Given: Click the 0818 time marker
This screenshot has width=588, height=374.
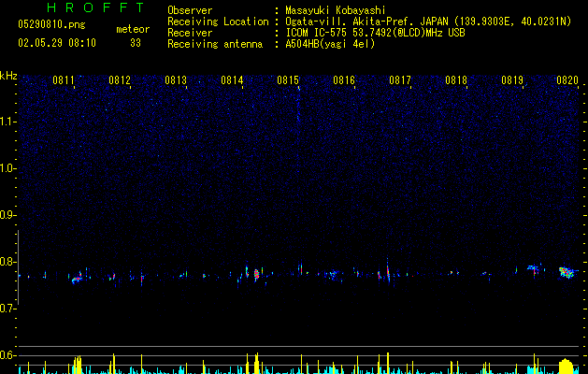Looking at the screenshot, I should pos(456,80).
